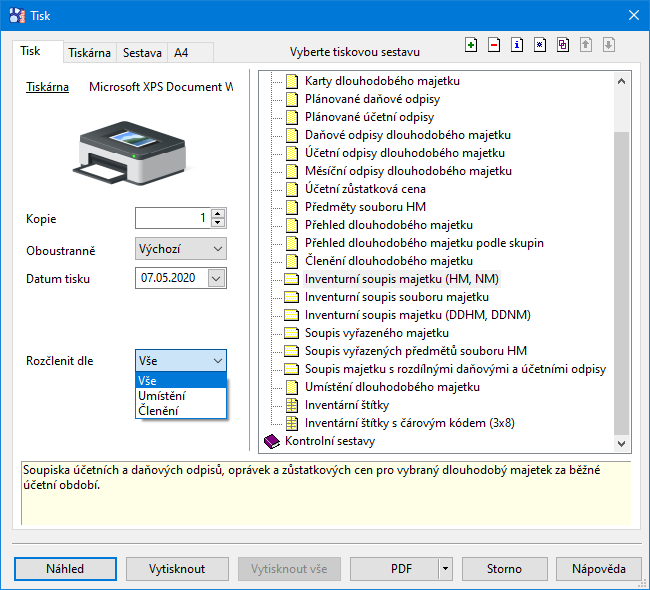
Task: Click the underlined Tiskárna link
Action: [47, 87]
